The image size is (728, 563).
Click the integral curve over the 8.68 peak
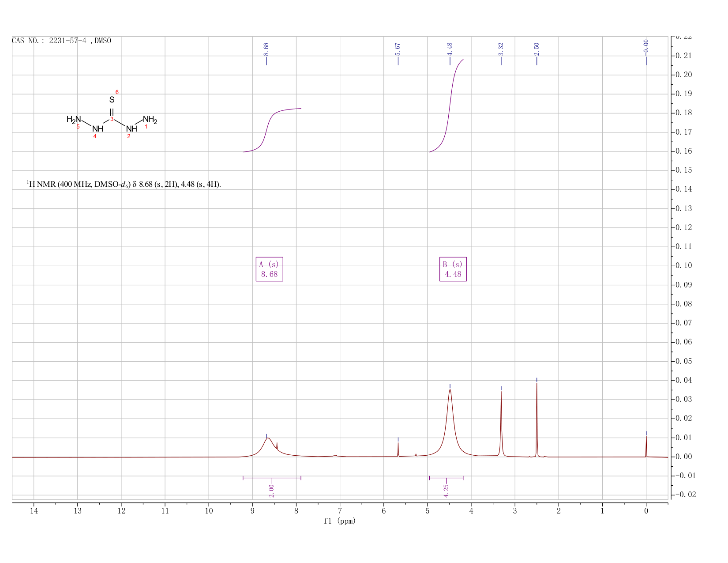(x=268, y=128)
